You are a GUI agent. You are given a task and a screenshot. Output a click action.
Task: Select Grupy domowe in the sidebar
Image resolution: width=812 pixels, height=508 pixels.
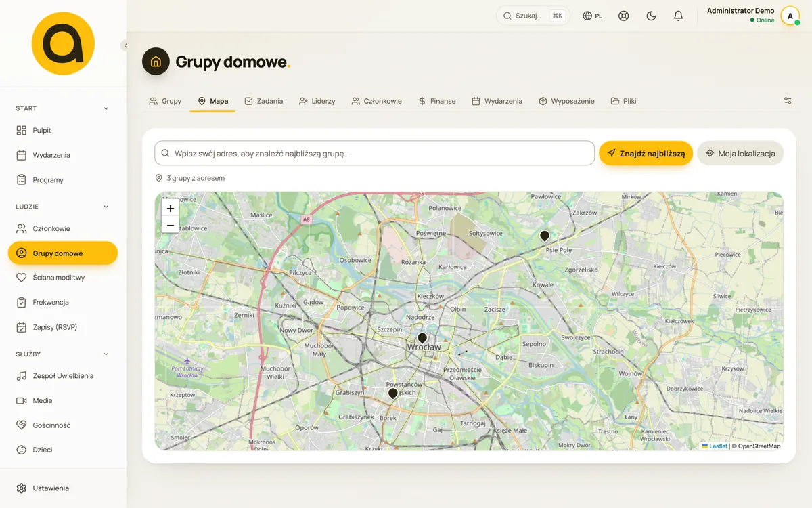63,253
